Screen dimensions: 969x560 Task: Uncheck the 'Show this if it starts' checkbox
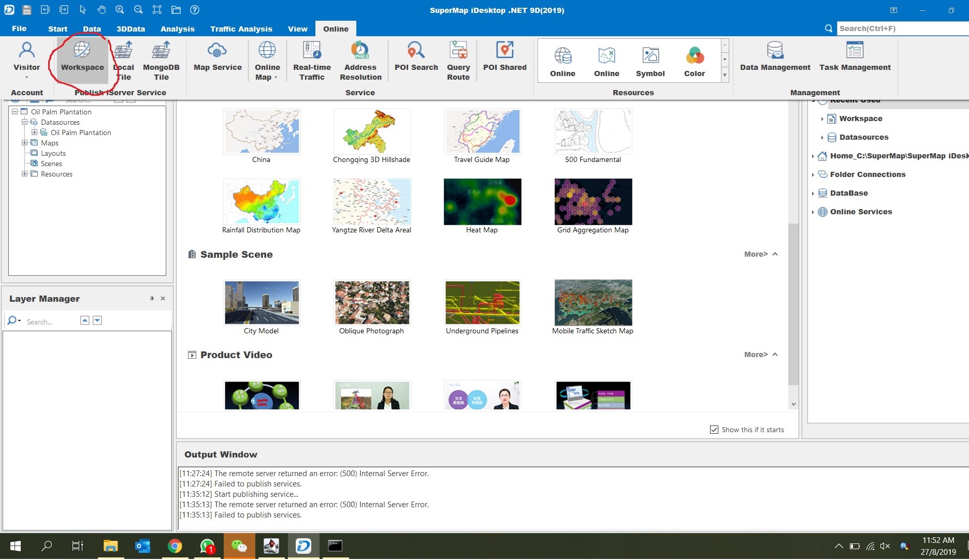click(x=714, y=430)
